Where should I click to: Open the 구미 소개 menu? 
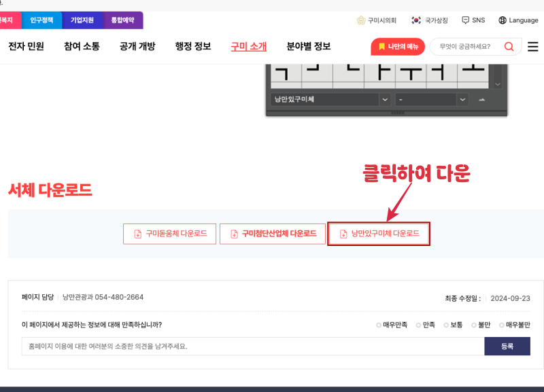coord(249,46)
